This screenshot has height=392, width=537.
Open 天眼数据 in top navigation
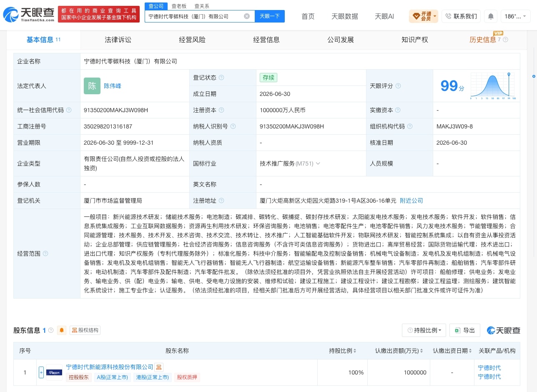[x=345, y=16]
